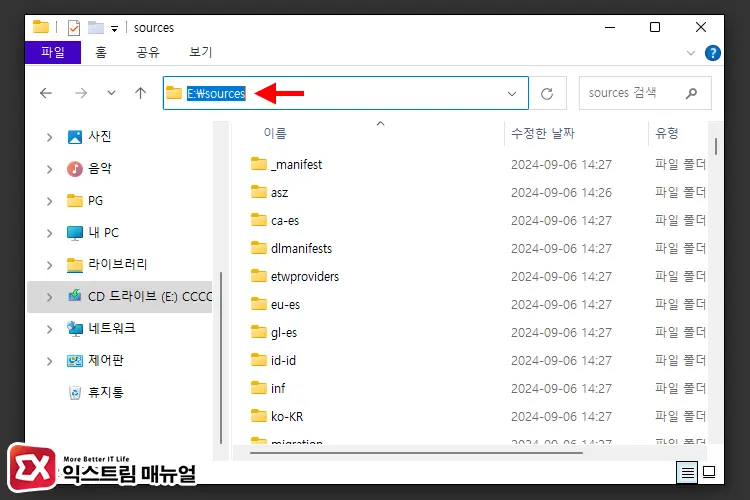
Task: Select the gl-es folder
Action: 284,333
